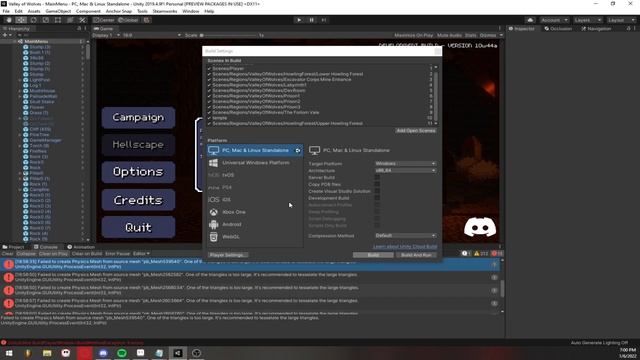Toggle the Development Build checkbox
640x360 pixels.
pos(377,198)
